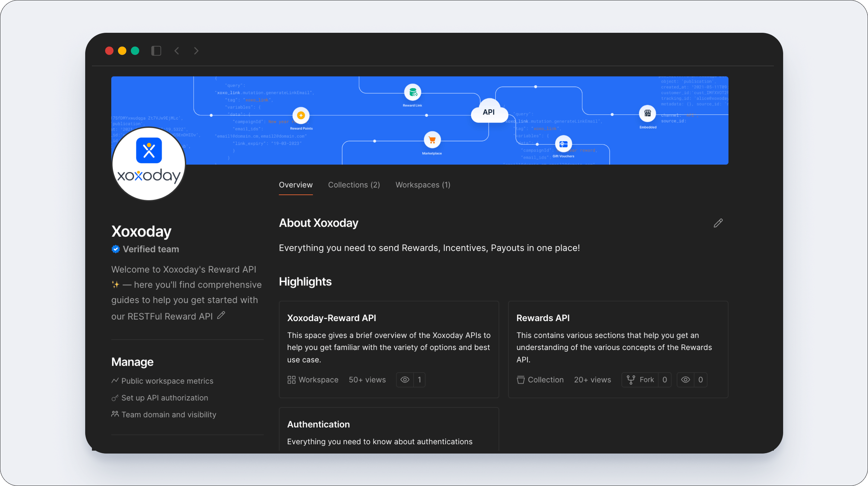Click the Collection box icon
The image size is (868, 486).
click(520, 380)
